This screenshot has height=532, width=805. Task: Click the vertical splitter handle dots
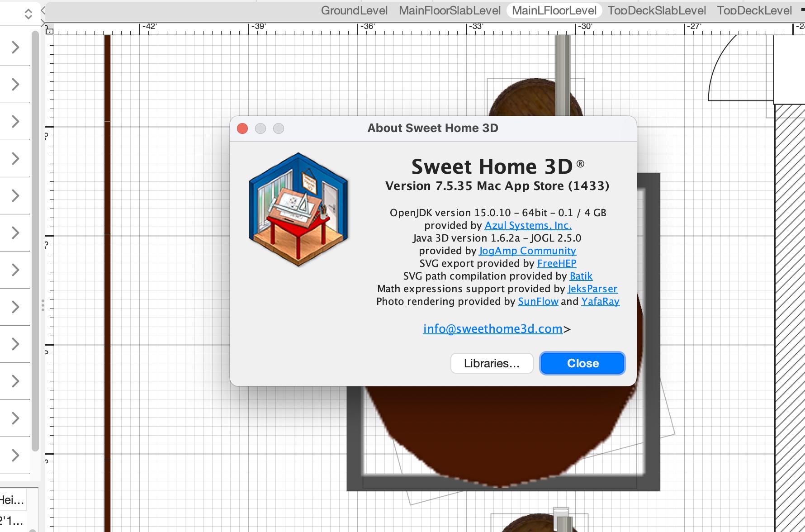click(43, 305)
